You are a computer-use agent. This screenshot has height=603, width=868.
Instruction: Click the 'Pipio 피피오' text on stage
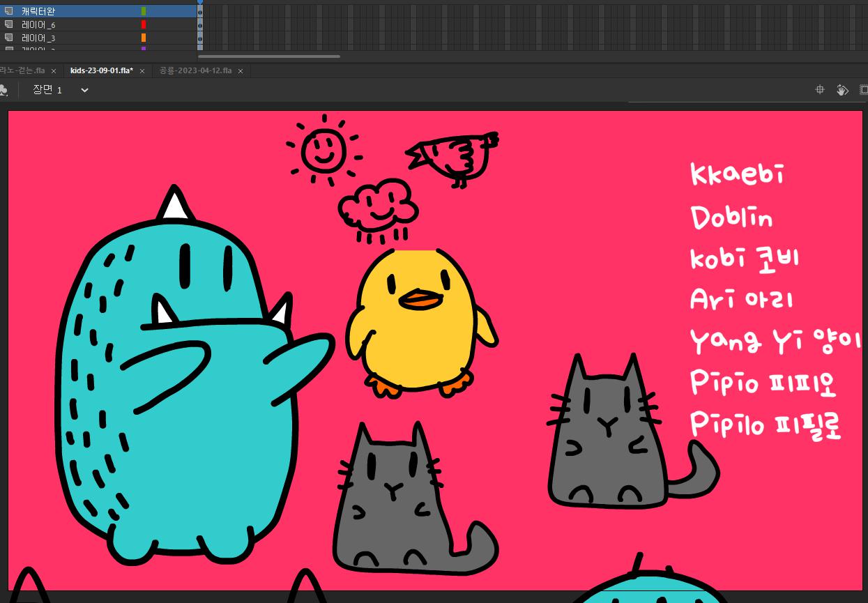pyautogui.click(x=763, y=382)
